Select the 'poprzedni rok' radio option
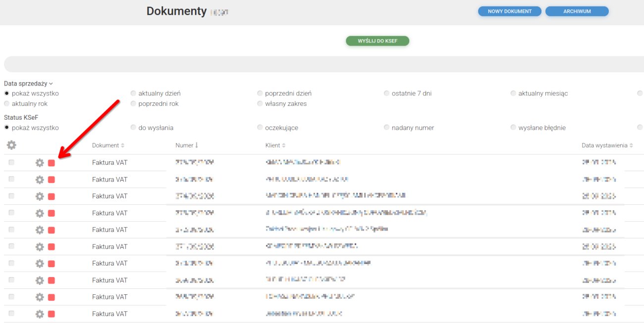 tap(133, 104)
